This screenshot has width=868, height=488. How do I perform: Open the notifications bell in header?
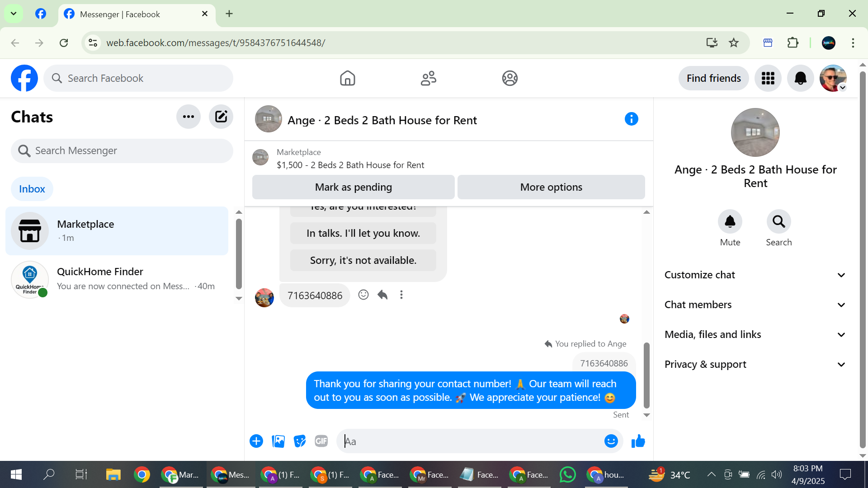point(800,78)
